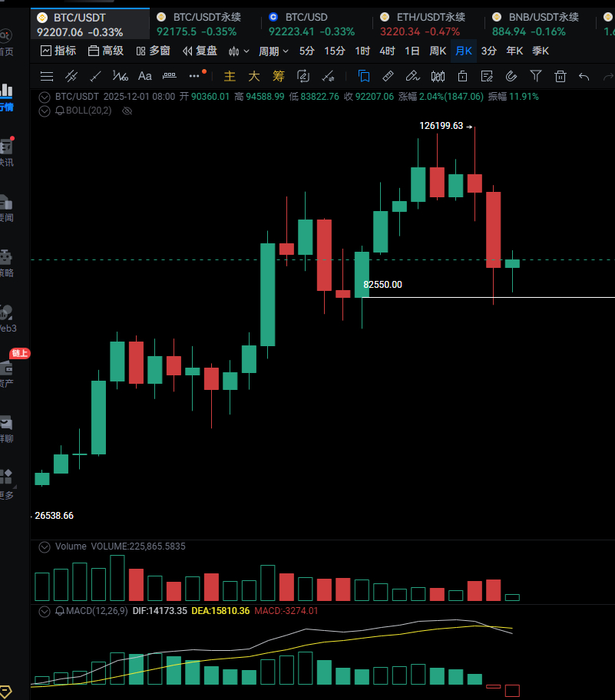The width and height of the screenshot is (615, 700).
Task: Click the ruler measurement tool
Action: 388,76
